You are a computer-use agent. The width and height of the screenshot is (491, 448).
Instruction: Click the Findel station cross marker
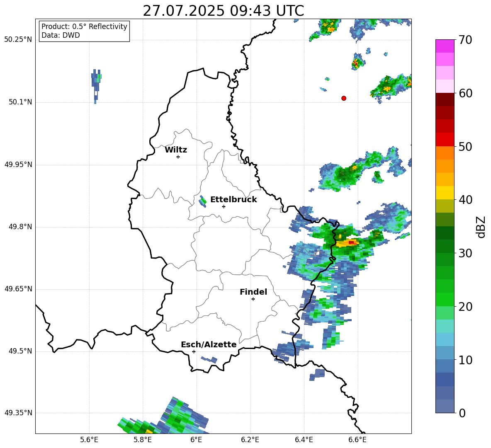[253, 299]
